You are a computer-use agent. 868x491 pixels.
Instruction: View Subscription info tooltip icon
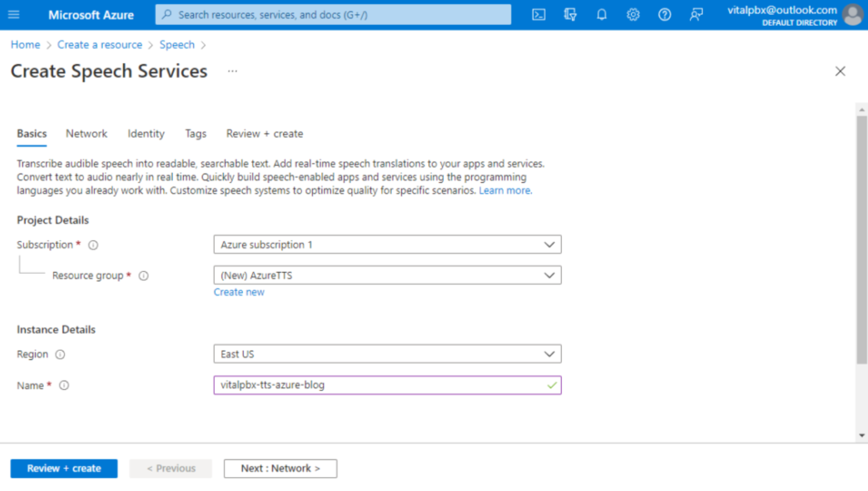click(x=92, y=245)
